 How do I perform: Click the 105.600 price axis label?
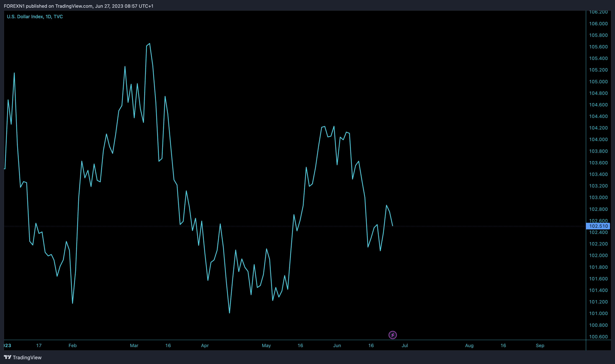tap(598, 47)
